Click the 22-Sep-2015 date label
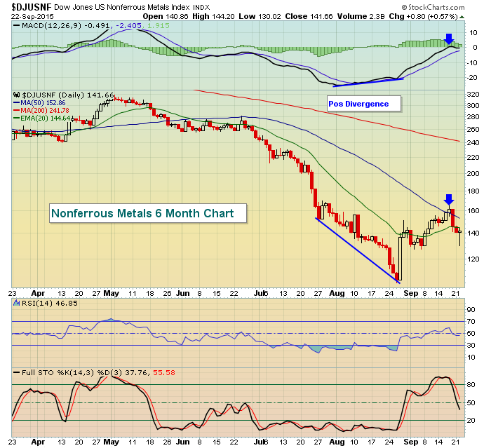Screen dimensions: 491x448 tap(32, 17)
